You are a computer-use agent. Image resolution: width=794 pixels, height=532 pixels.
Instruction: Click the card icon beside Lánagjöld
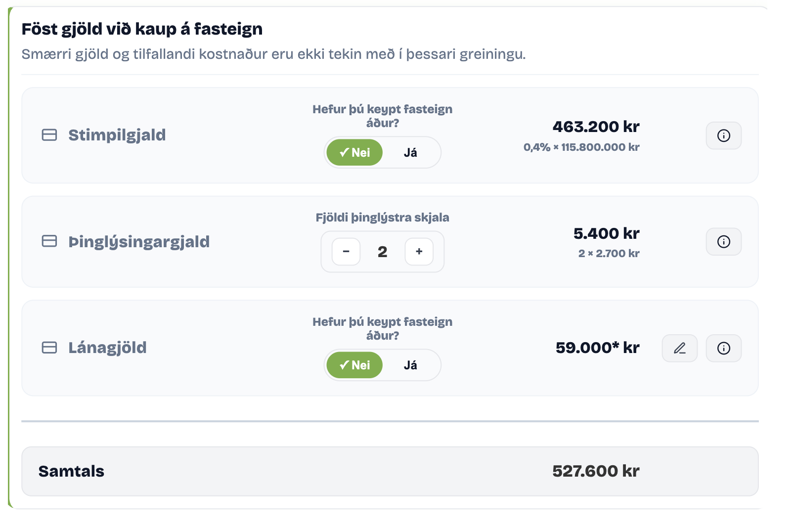[x=49, y=348]
